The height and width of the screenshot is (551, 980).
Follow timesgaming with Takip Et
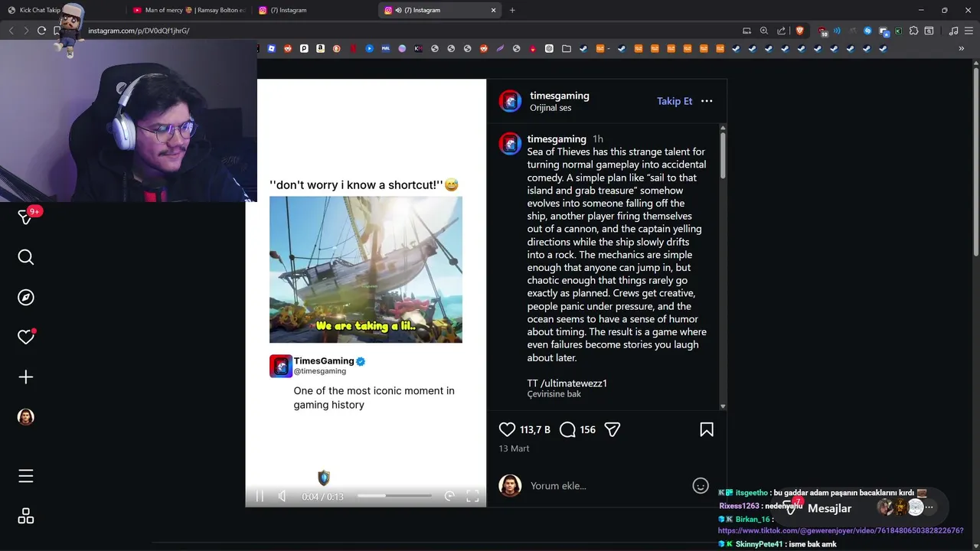tap(675, 101)
